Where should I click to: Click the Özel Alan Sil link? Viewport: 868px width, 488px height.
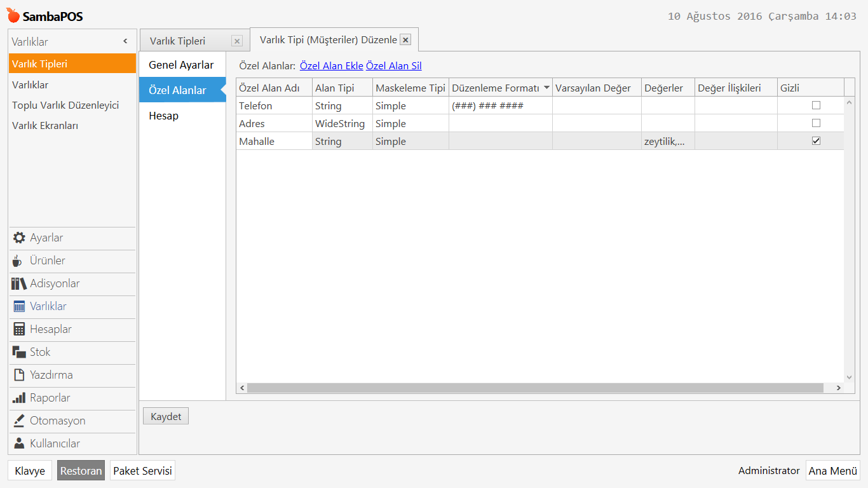(394, 65)
